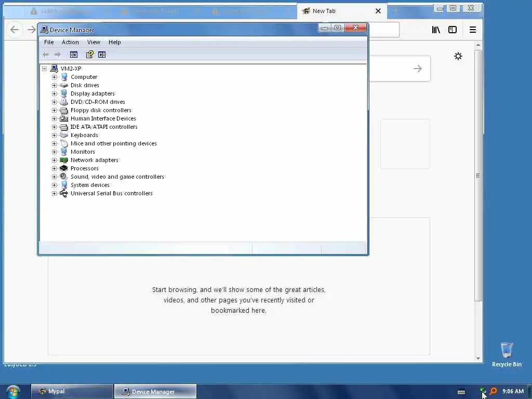
Task: Click the Sound, video and game controllers icon
Action: click(64, 177)
